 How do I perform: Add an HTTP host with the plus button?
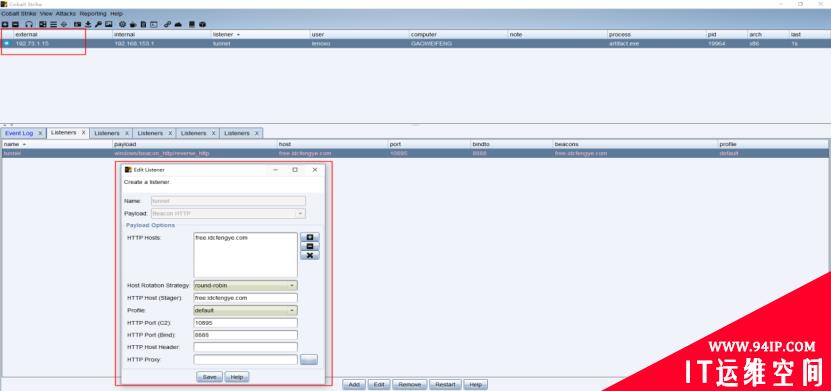[310, 237]
